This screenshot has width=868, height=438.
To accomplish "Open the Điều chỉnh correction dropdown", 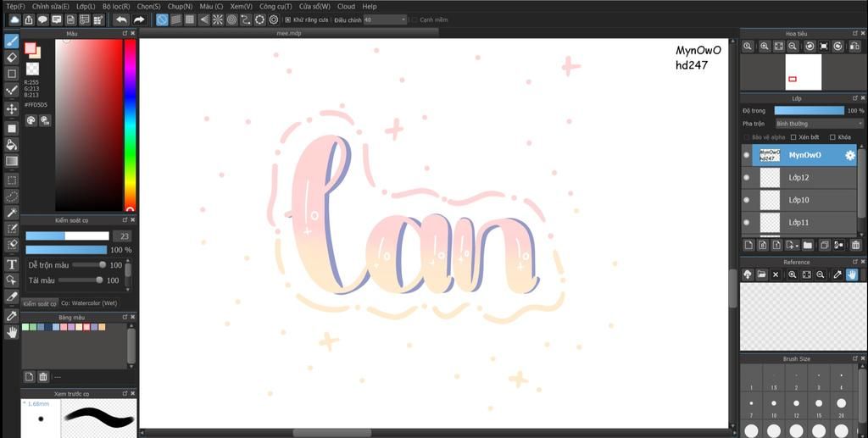I will click(x=386, y=20).
